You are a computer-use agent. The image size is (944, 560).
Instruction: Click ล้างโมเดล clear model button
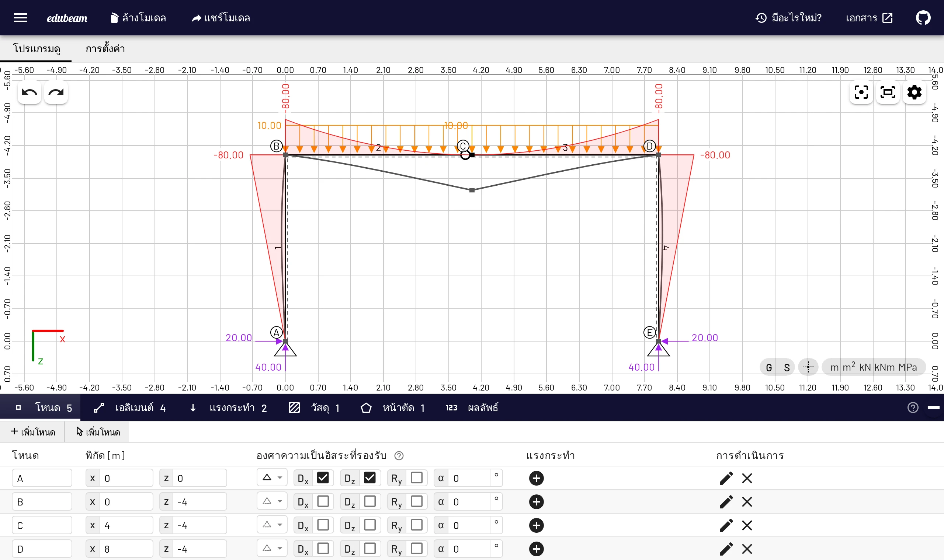138,18
